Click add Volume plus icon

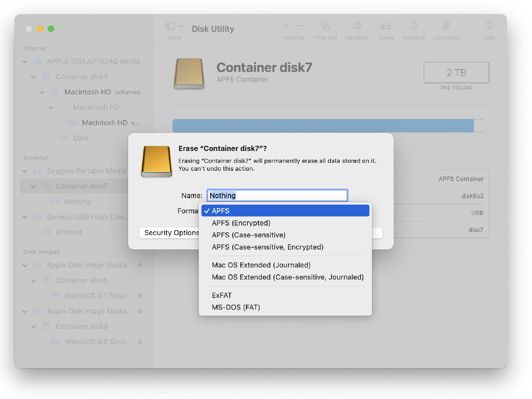click(x=286, y=25)
